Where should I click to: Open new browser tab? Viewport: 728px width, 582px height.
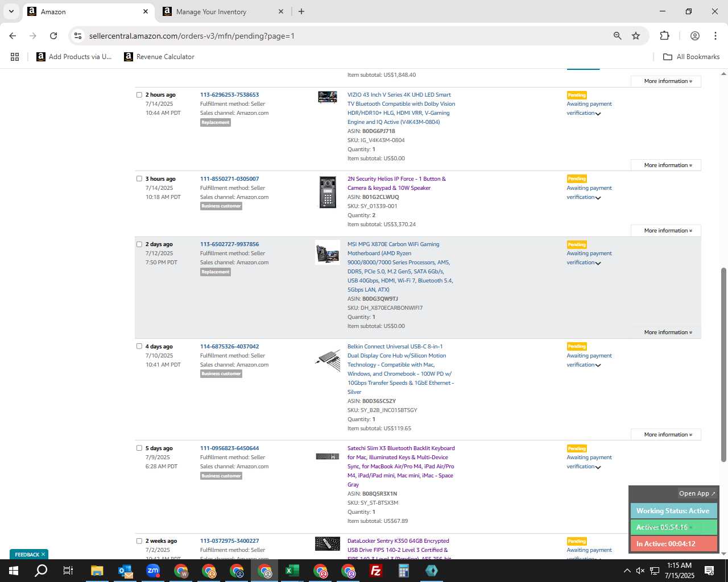coord(301,11)
